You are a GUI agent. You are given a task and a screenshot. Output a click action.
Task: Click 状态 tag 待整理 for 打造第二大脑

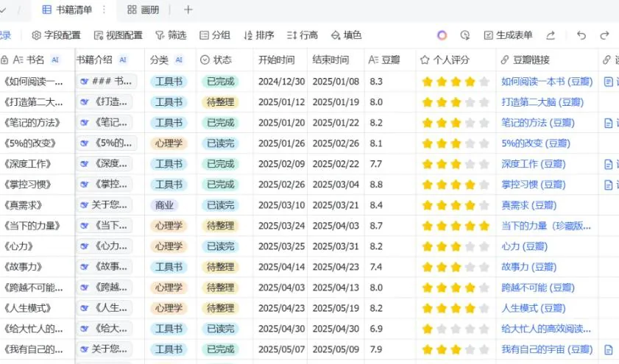click(220, 102)
